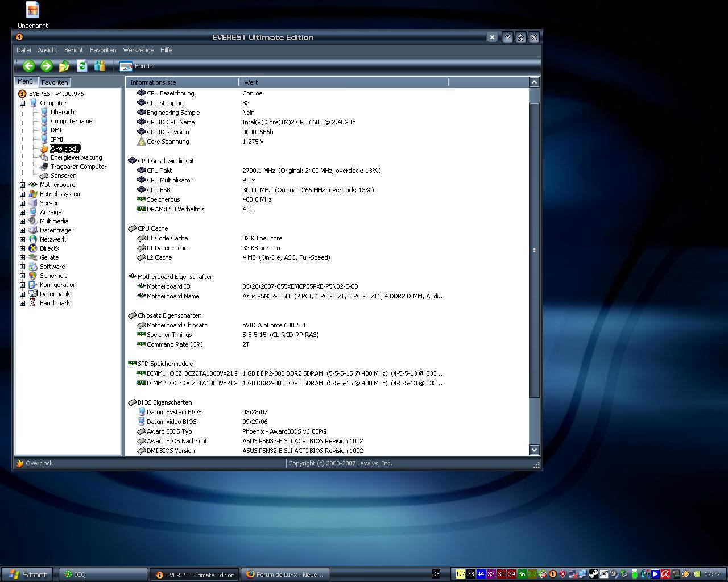Collapse the Computer tree node
This screenshot has width=728, height=582.
pos(22,103)
